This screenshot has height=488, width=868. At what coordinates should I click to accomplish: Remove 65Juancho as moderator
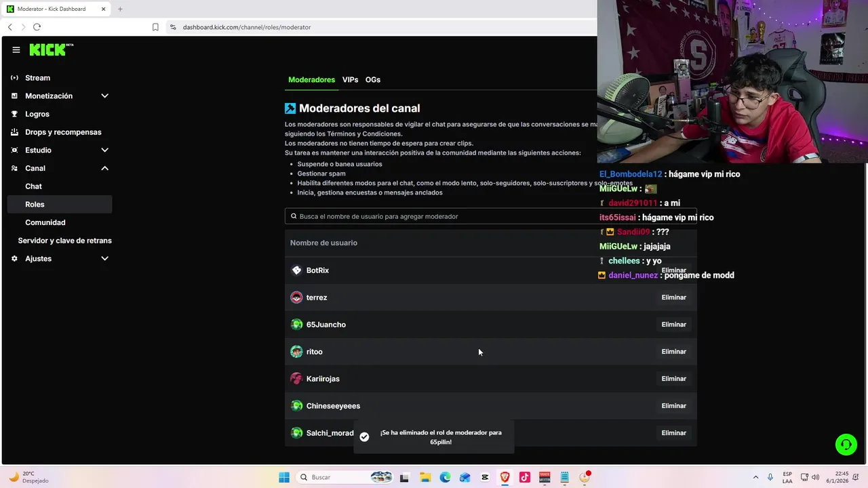click(673, 324)
